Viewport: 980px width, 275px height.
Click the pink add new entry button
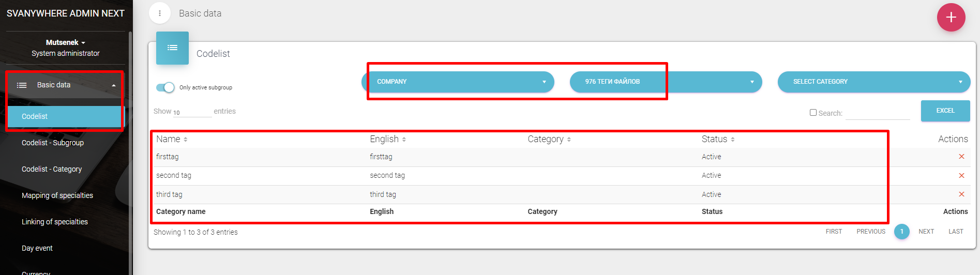point(951,18)
